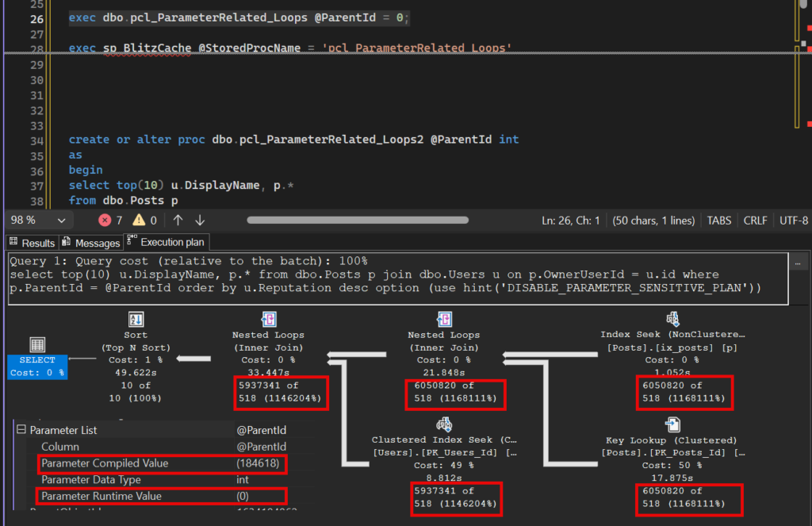Click the exec pcl_ParameterRelated_Loops line
The image size is (812, 526).
coord(239,17)
